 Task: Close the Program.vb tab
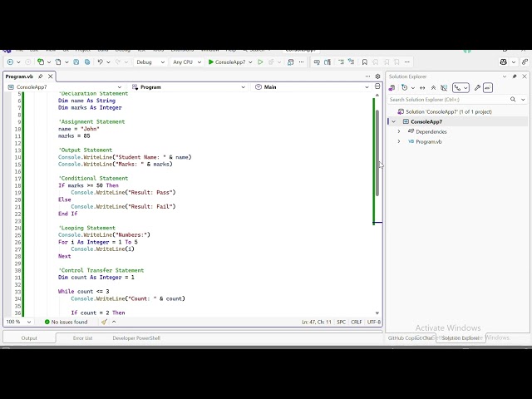pos(50,76)
